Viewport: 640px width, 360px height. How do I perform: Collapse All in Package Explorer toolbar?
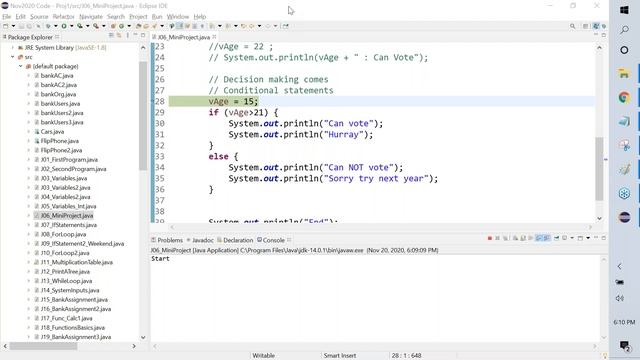[x=111, y=36]
